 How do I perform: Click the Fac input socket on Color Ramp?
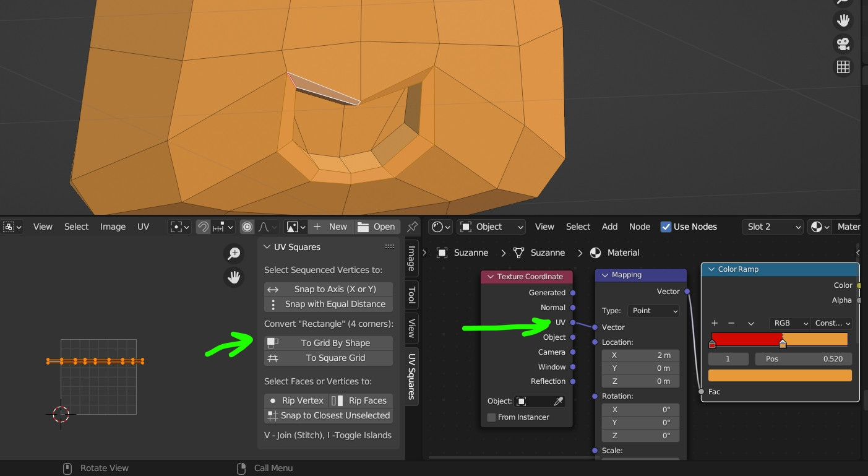(x=701, y=391)
